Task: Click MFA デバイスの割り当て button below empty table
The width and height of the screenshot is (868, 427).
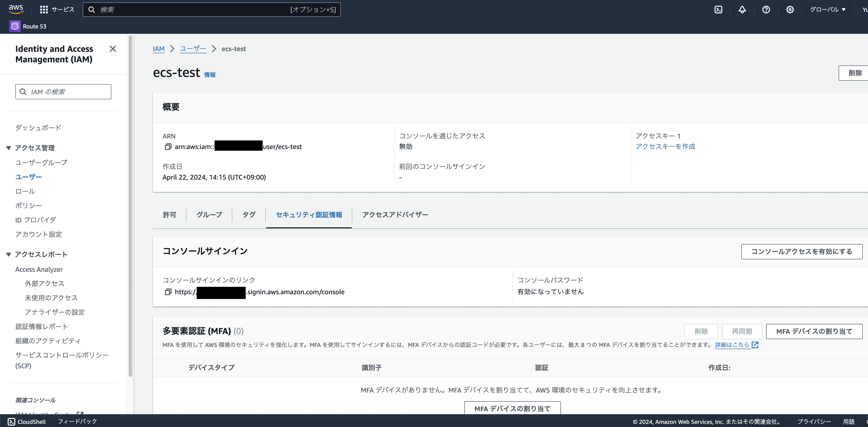Action: (512, 408)
